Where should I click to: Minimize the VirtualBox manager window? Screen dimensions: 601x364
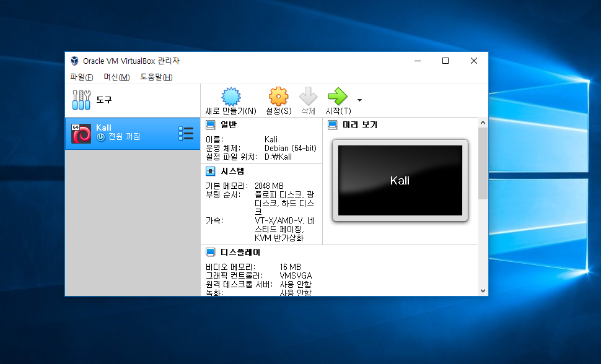[418, 61]
